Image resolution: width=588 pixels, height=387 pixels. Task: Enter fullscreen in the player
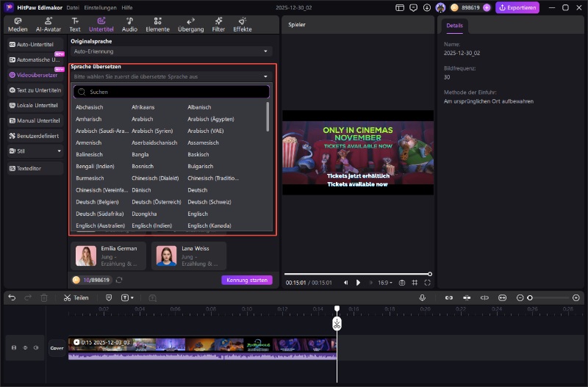[x=428, y=283]
